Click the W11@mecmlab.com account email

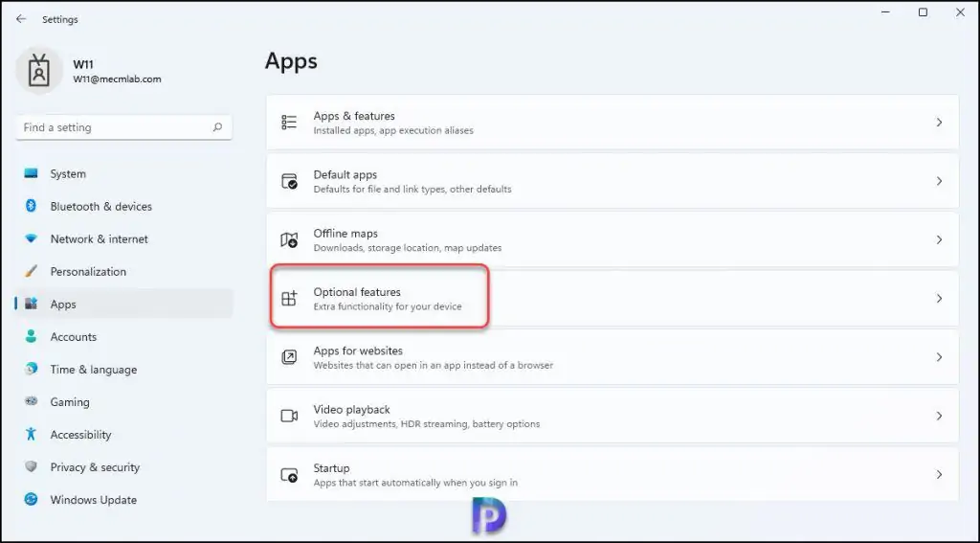coord(117,79)
